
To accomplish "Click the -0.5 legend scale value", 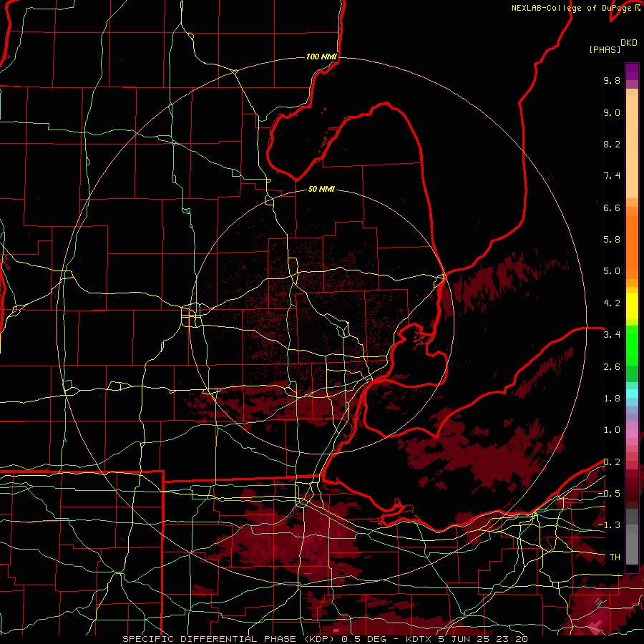I will (x=609, y=494).
